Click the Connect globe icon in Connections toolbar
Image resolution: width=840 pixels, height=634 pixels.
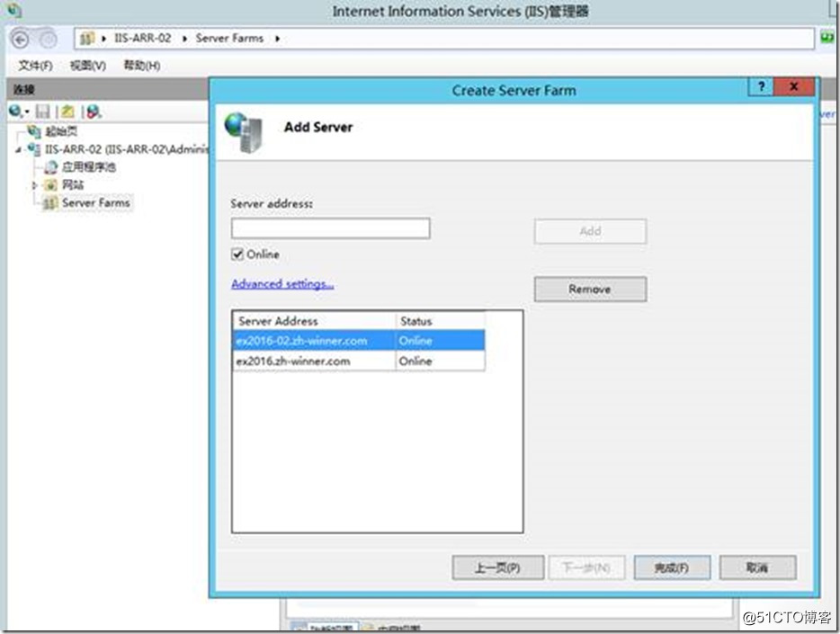click(x=15, y=112)
